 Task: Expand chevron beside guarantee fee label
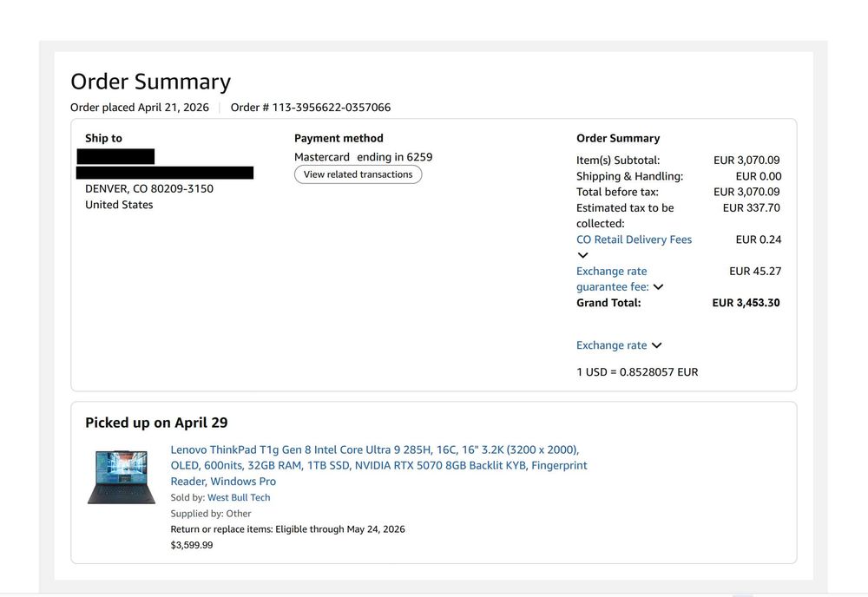658,286
